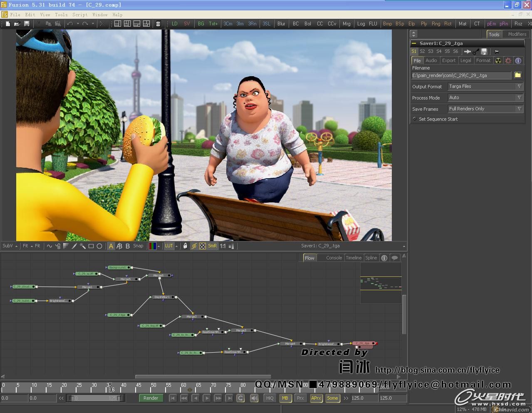This screenshot has height=413, width=532.
Task: Select the polyline tool in viewer toolbar
Action: [x=49, y=246]
